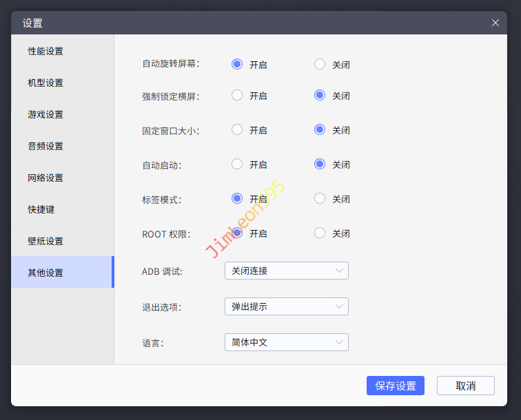Image resolution: width=521 pixels, height=420 pixels.
Task: Open the 快捷键 settings page
Action: coord(41,209)
